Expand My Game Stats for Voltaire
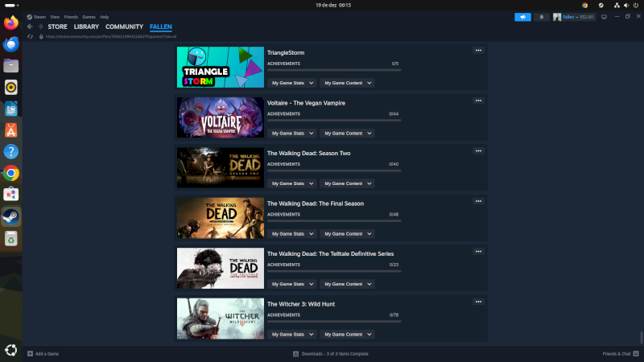The height and width of the screenshot is (362, 644). (292, 133)
